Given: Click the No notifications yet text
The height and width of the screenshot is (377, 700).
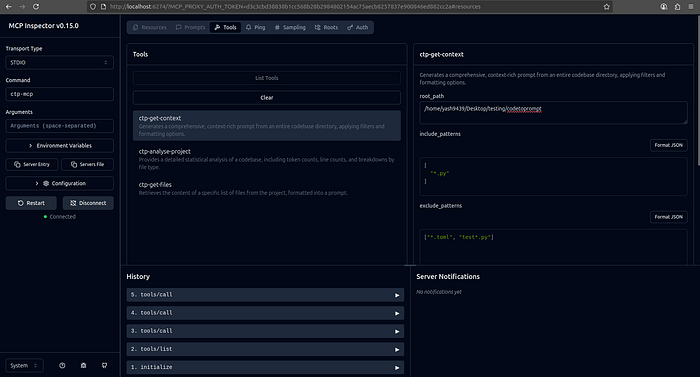Looking at the screenshot, I should pos(439,292).
